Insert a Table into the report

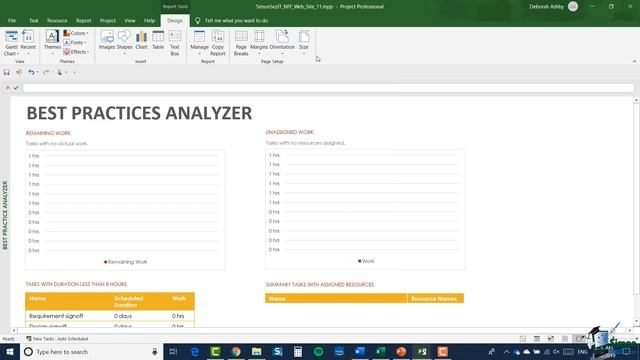click(158, 41)
